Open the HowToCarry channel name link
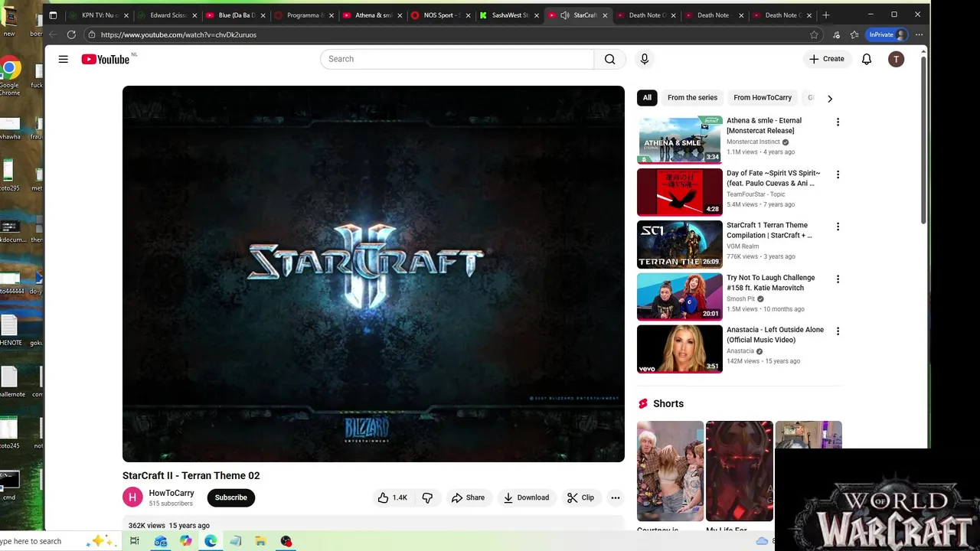The height and width of the screenshot is (551, 980). click(x=171, y=493)
